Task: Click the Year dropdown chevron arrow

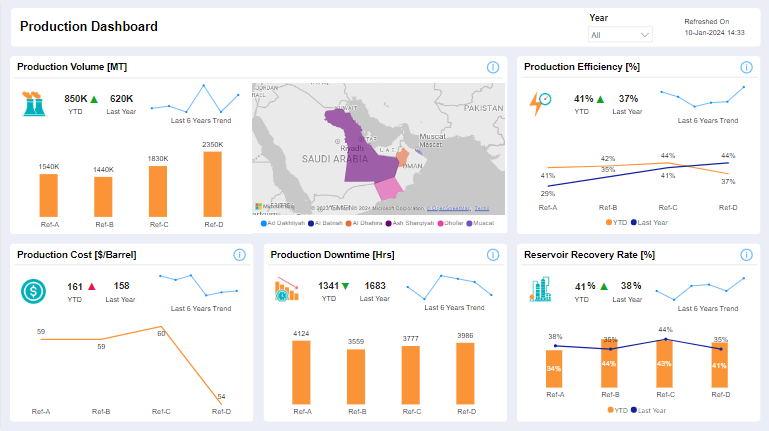Action: coord(644,35)
